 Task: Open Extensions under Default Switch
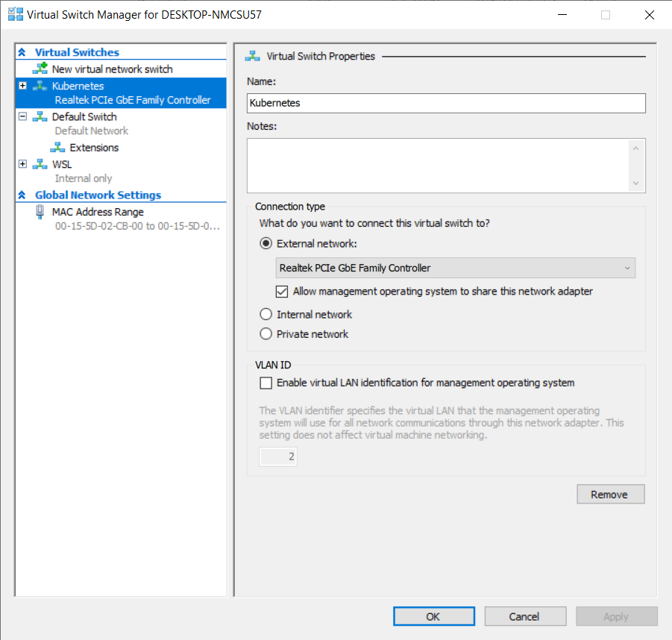pyautogui.click(x=94, y=148)
